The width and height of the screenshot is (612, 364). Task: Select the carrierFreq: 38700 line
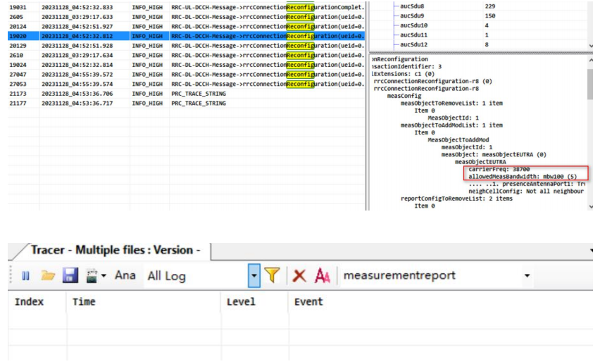[x=499, y=170]
